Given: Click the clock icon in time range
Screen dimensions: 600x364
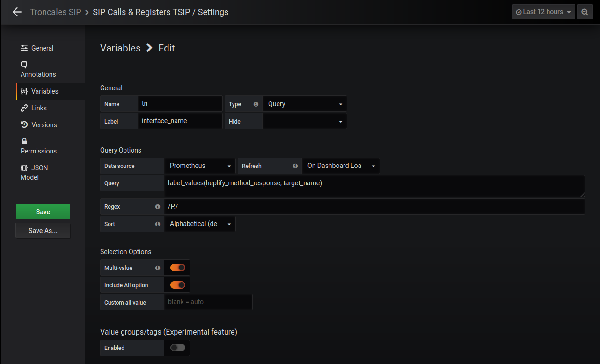Looking at the screenshot, I should point(519,12).
